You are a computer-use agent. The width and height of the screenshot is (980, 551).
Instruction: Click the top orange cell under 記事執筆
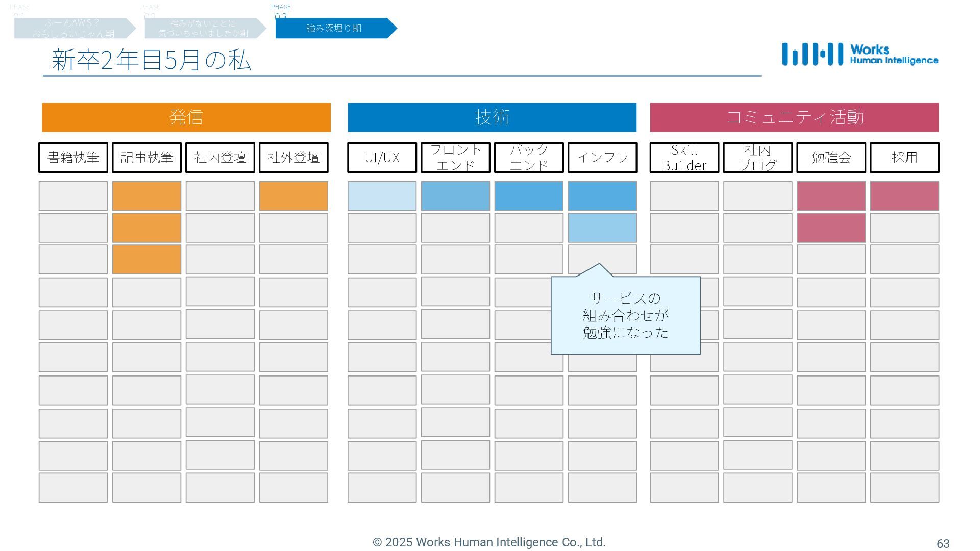pyautogui.click(x=146, y=196)
